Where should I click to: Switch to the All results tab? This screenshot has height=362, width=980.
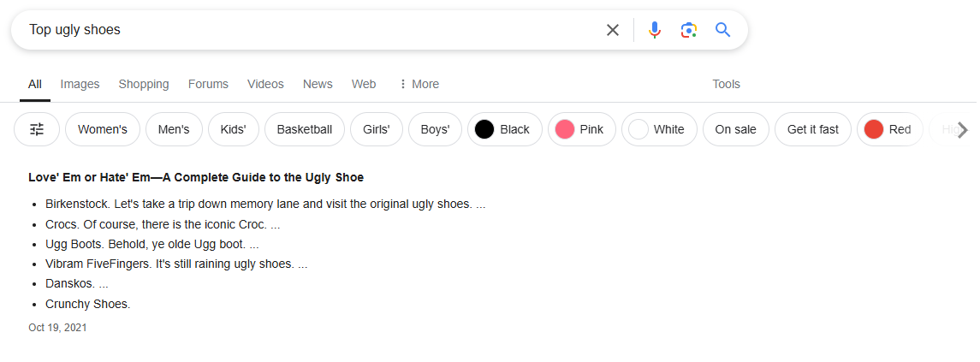tap(35, 84)
